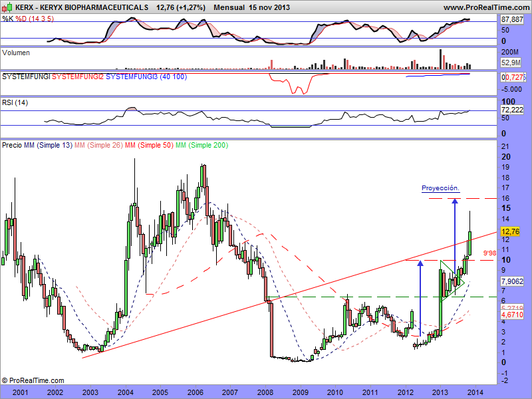Click the Volumen panel label

click(x=16, y=53)
